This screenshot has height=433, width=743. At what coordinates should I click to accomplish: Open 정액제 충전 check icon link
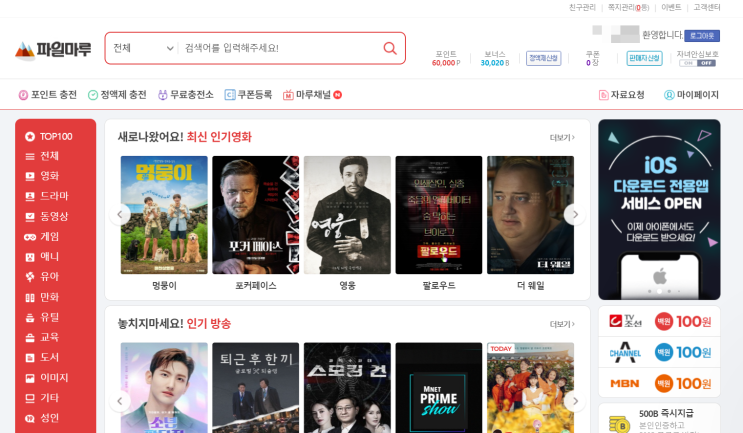pyautogui.click(x=117, y=95)
